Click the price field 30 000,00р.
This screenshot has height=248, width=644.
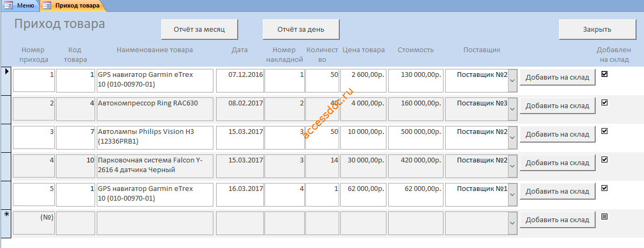[x=363, y=166]
